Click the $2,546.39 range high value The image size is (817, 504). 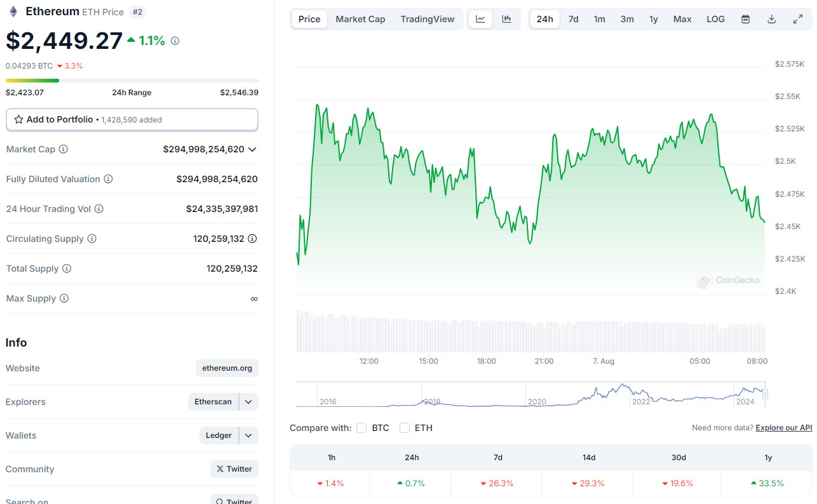click(x=239, y=92)
